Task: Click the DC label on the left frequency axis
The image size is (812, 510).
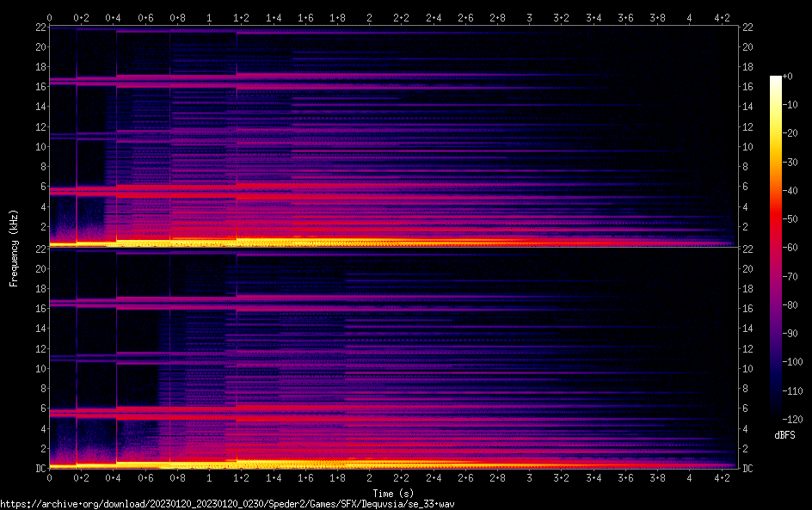Action: [x=39, y=469]
